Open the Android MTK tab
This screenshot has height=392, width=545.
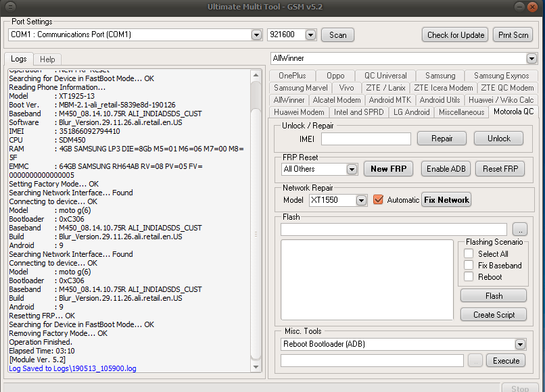tap(390, 100)
